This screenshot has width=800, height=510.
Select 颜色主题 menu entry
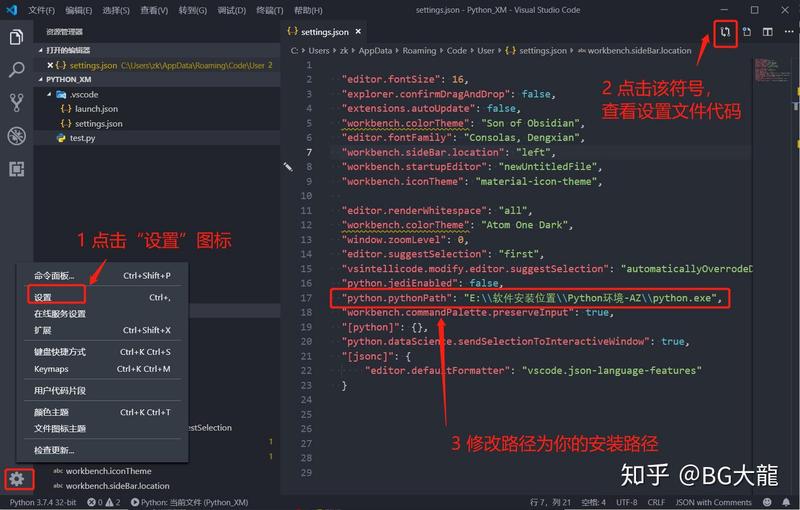[103, 412]
